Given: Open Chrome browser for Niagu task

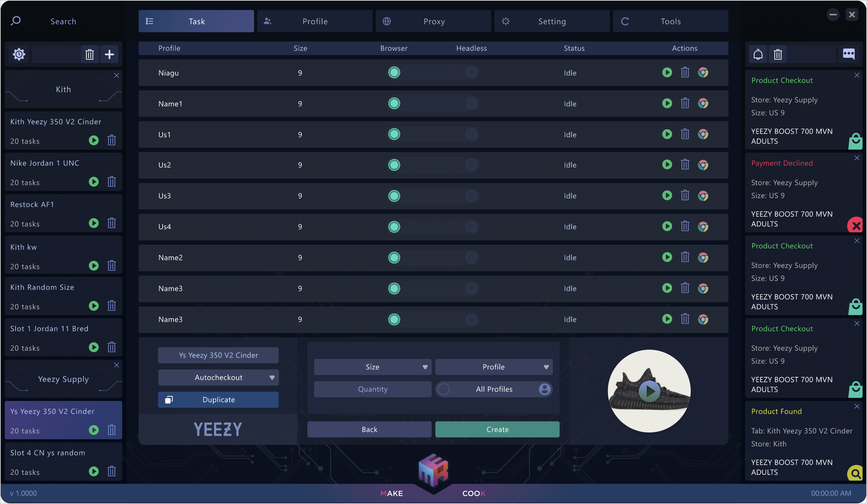Looking at the screenshot, I should click(x=703, y=72).
